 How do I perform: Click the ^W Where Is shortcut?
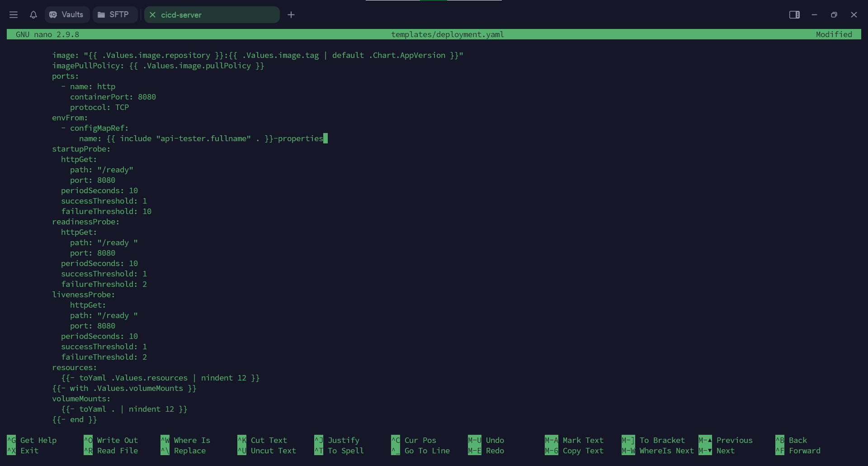185,440
